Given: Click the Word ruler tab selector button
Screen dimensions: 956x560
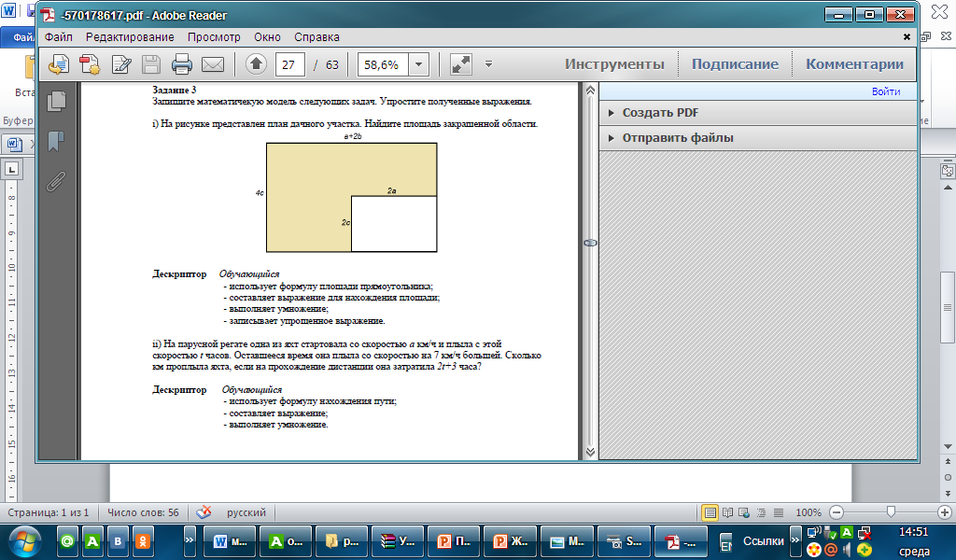Looking at the screenshot, I should pos(11,169).
